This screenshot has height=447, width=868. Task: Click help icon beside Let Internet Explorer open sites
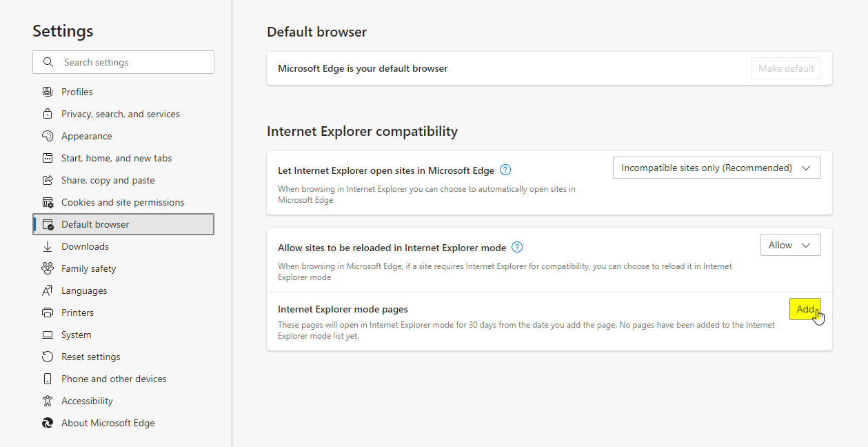[505, 170]
